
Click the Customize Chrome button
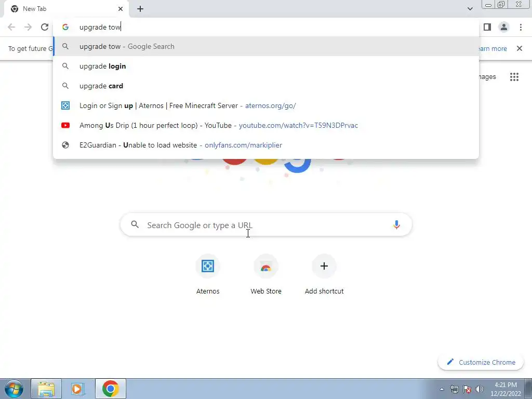(x=481, y=362)
